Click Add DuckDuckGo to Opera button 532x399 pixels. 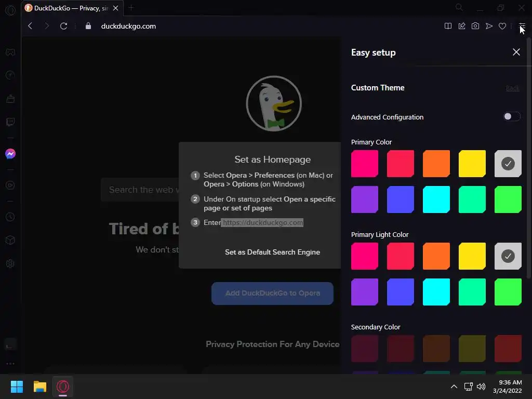272,293
